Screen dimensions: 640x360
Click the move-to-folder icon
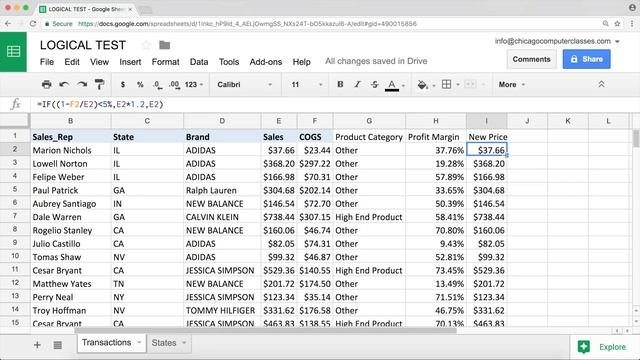point(164,45)
